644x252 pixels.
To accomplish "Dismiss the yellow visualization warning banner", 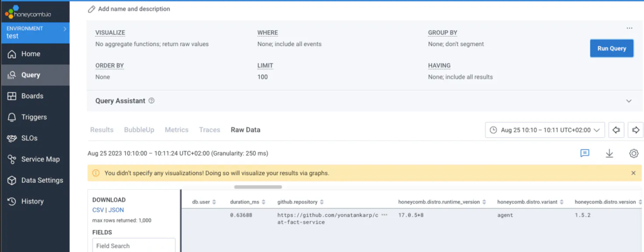I will [633, 173].
